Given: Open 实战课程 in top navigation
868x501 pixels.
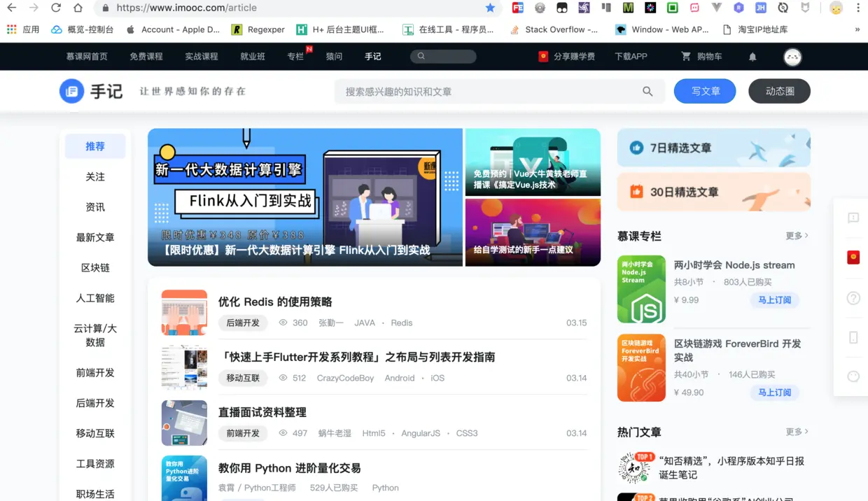Looking at the screenshot, I should point(202,57).
